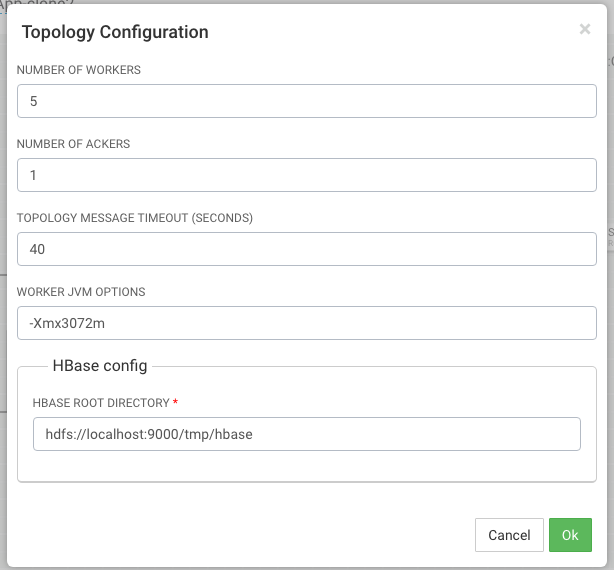
Task: Confirm with the green Ok button
Action: (x=570, y=535)
